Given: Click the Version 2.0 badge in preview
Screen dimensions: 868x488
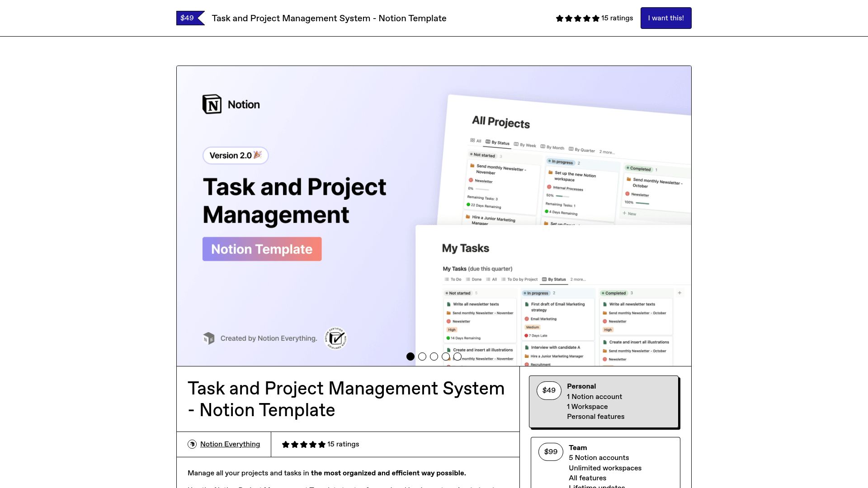Looking at the screenshot, I should pos(236,155).
